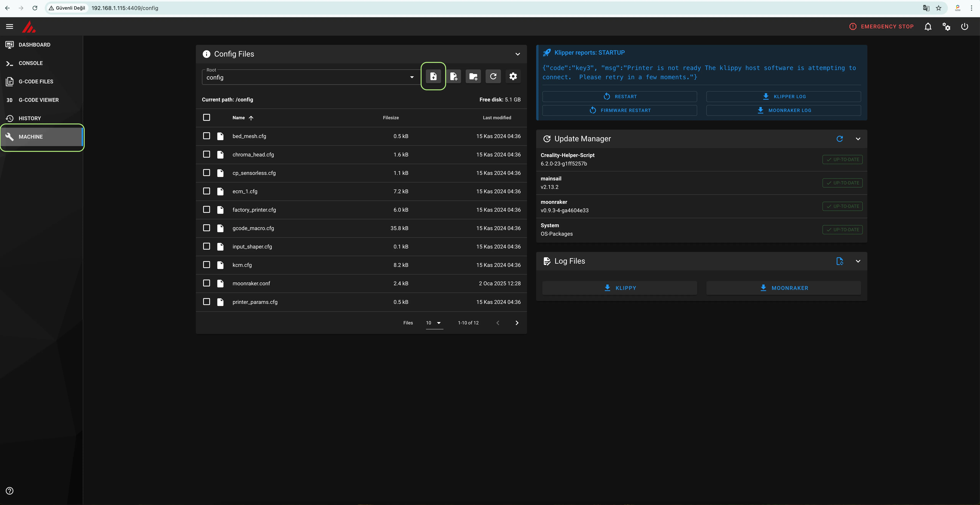Click the upload file icon in Config Files
980x505 pixels.
point(433,76)
